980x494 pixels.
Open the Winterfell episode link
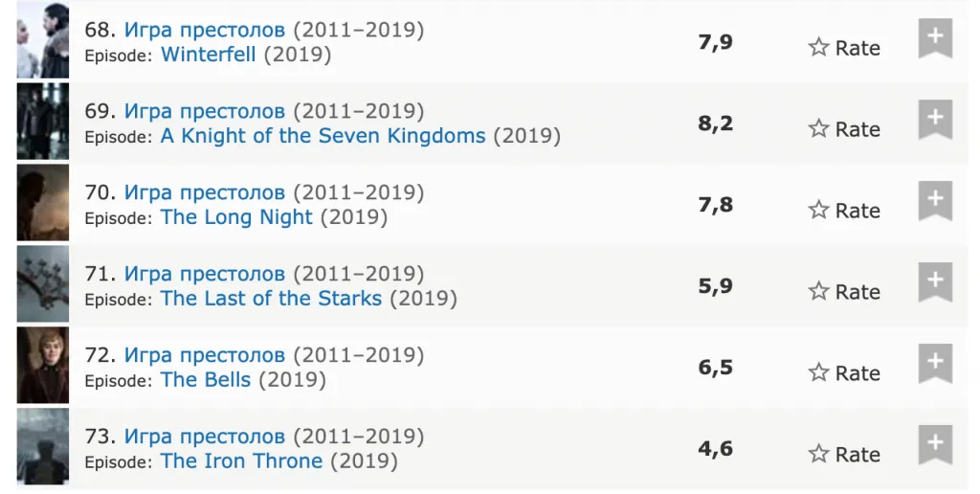point(209,55)
